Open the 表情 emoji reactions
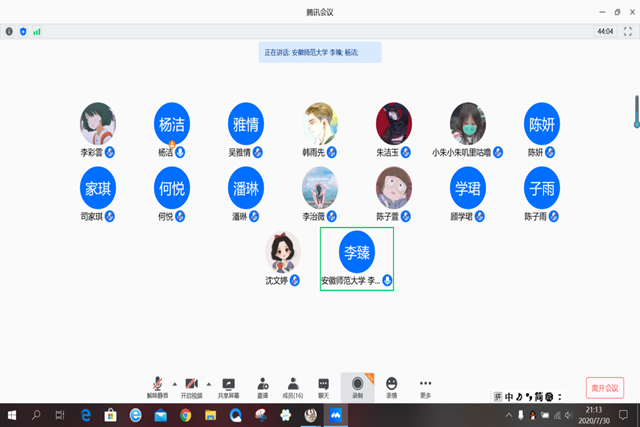The height and width of the screenshot is (427, 640). pyautogui.click(x=391, y=385)
